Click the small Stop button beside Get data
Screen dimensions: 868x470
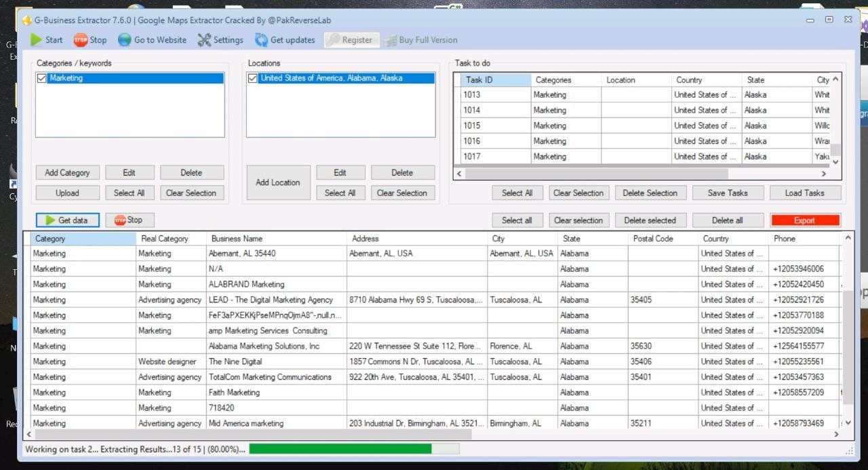pyautogui.click(x=129, y=220)
